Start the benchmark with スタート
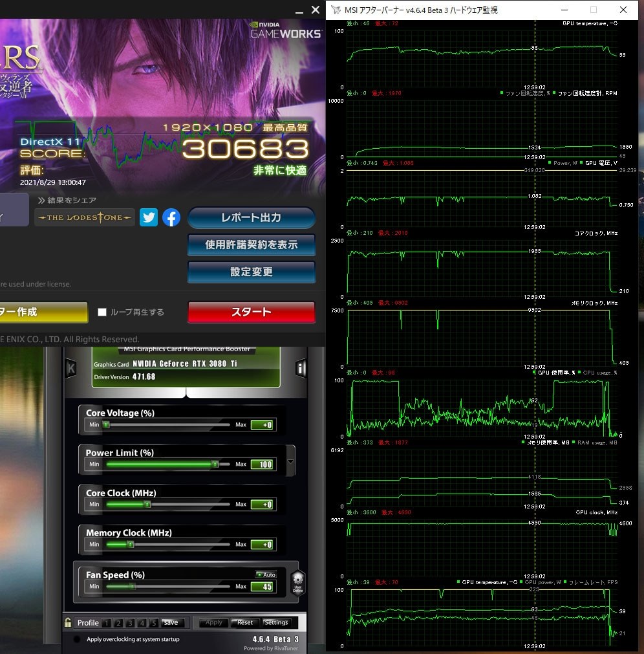Viewport: 644px width, 654px height. pos(252,312)
